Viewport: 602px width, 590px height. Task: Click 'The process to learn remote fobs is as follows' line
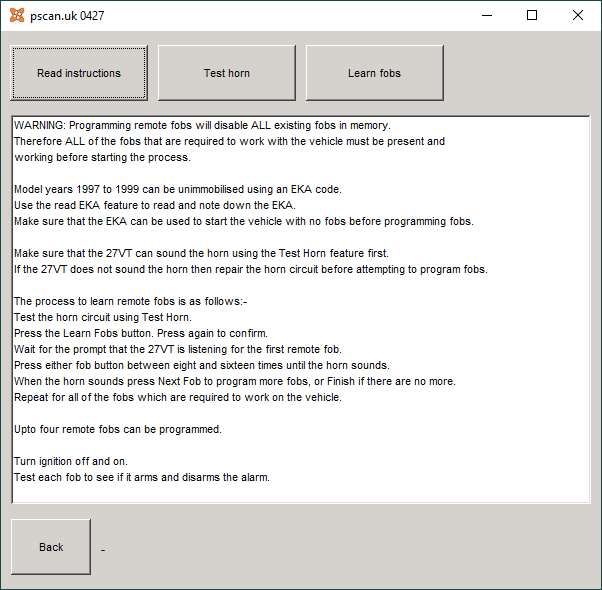(131, 301)
